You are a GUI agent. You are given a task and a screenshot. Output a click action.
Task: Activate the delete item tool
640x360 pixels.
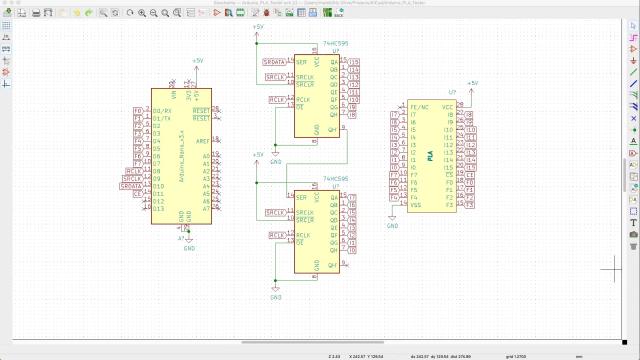(633, 246)
